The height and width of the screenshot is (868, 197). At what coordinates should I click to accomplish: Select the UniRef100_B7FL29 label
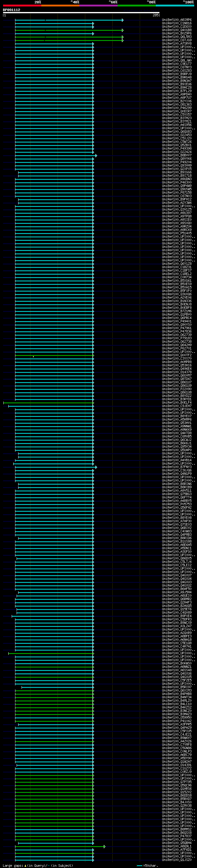(x=177, y=91)
